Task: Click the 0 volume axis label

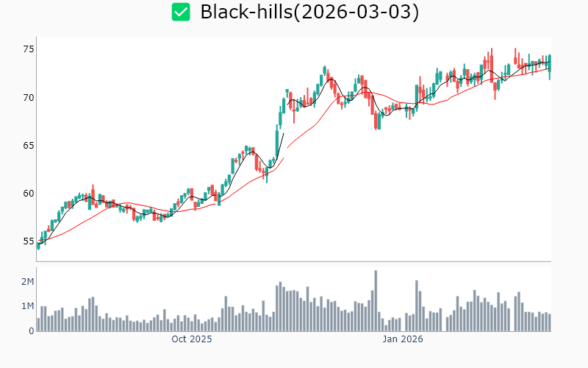Action: (x=31, y=330)
